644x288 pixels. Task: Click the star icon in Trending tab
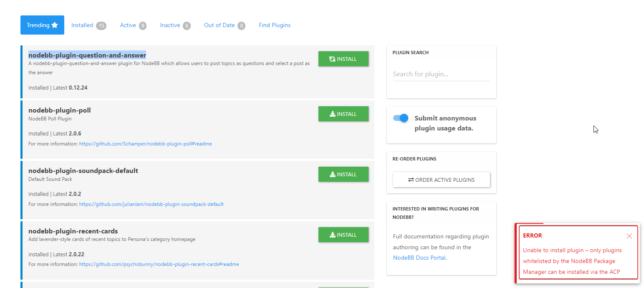click(x=55, y=25)
